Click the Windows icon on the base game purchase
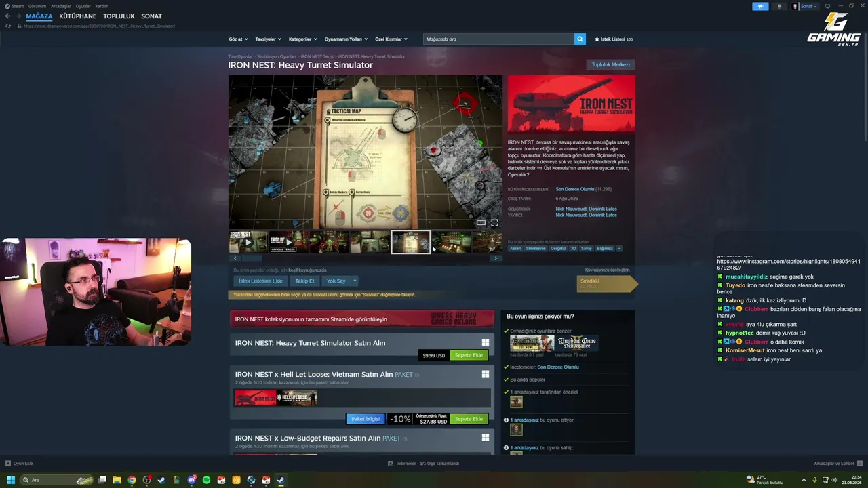 click(x=485, y=342)
